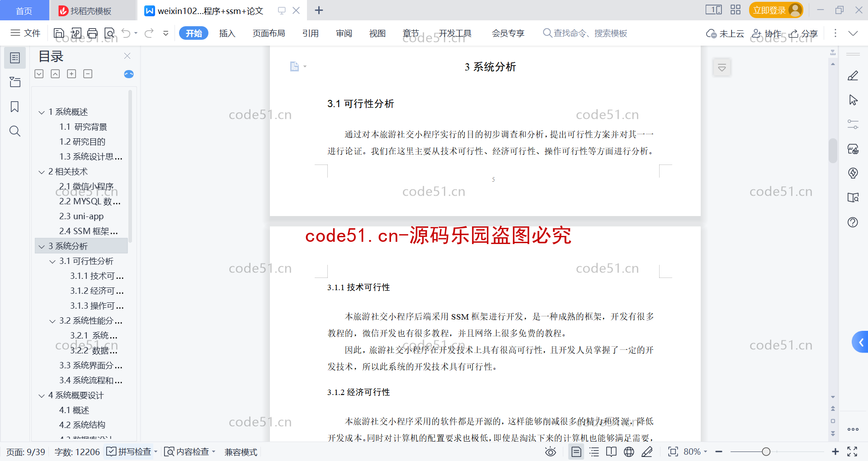The image size is (868, 461).
Task: Select '4.1 概述' in the outline
Action: click(74, 410)
